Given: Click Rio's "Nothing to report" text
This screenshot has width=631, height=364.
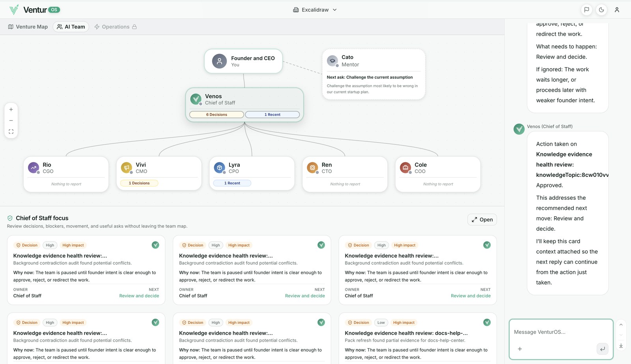Looking at the screenshot, I should click(x=66, y=184).
